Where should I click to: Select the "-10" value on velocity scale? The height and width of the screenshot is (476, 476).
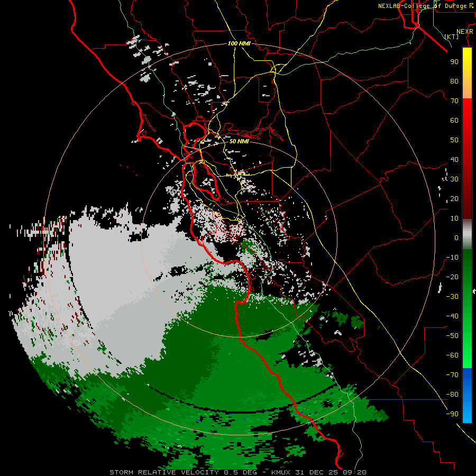click(x=452, y=258)
